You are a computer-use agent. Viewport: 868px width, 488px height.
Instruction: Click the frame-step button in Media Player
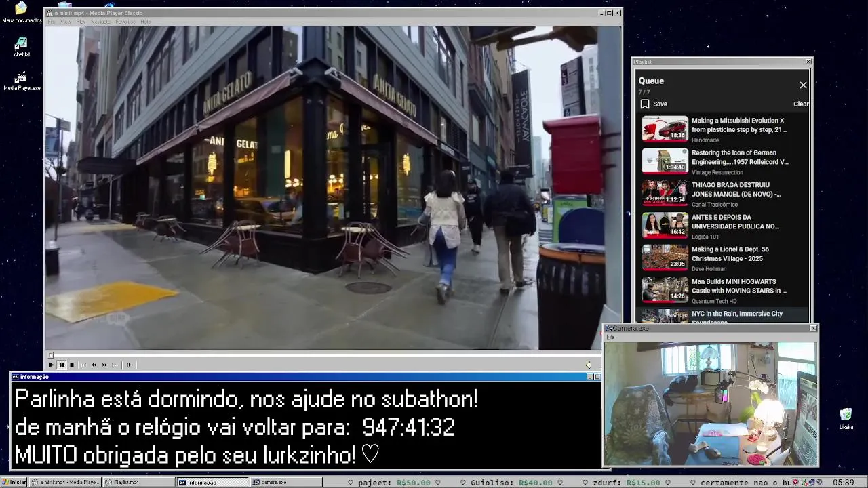click(x=128, y=365)
